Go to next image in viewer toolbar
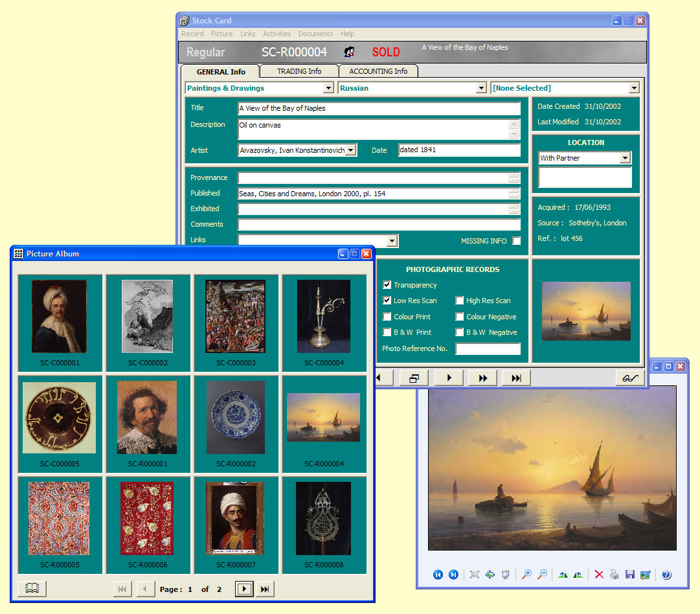700x614 pixels. click(x=453, y=574)
